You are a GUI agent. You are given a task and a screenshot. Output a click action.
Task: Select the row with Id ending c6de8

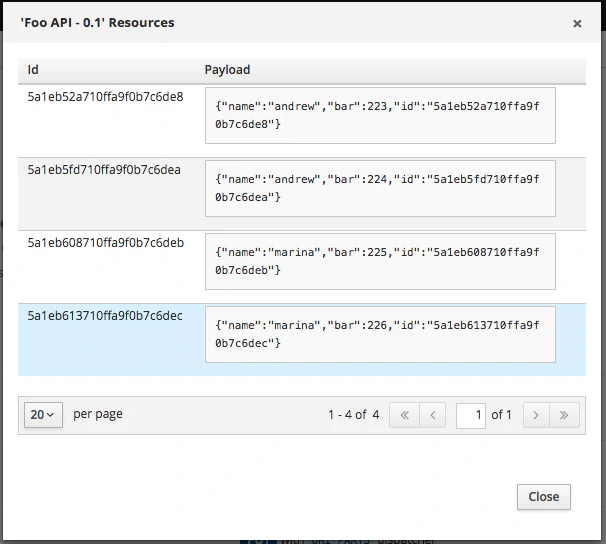pyautogui.click(x=105, y=97)
